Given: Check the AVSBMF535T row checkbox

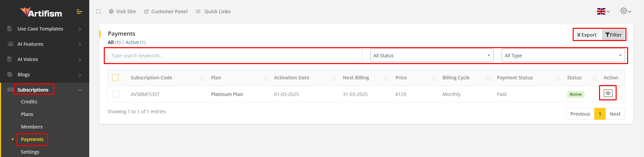Looking at the screenshot, I should pos(115,94).
